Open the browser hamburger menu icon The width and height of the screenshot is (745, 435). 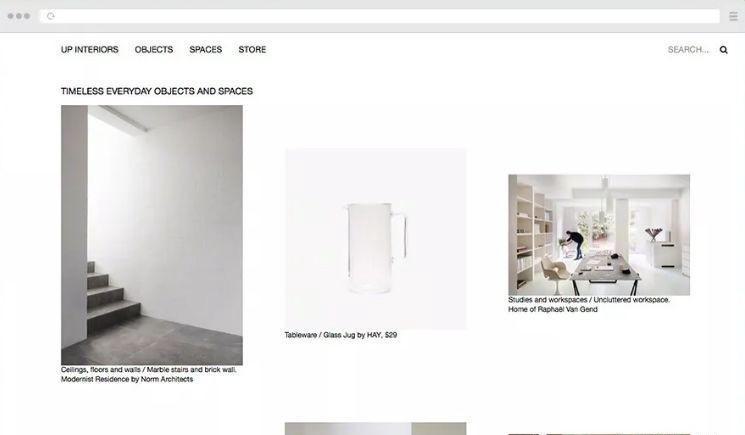(x=733, y=16)
